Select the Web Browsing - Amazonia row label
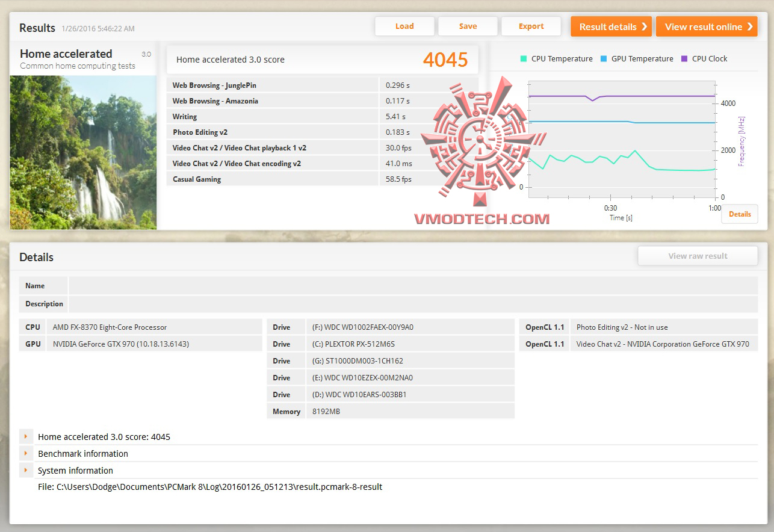The image size is (774, 532). click(215, 101)
